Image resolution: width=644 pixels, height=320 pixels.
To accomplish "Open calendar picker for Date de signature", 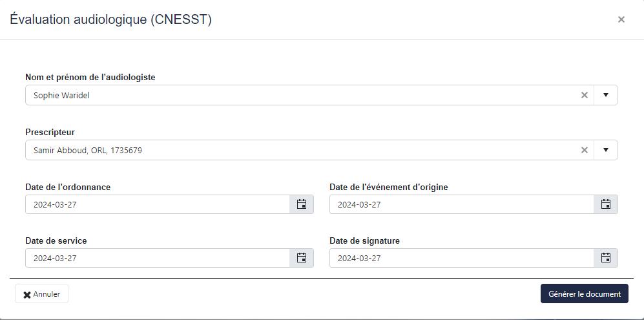I will tap(605, 258).
